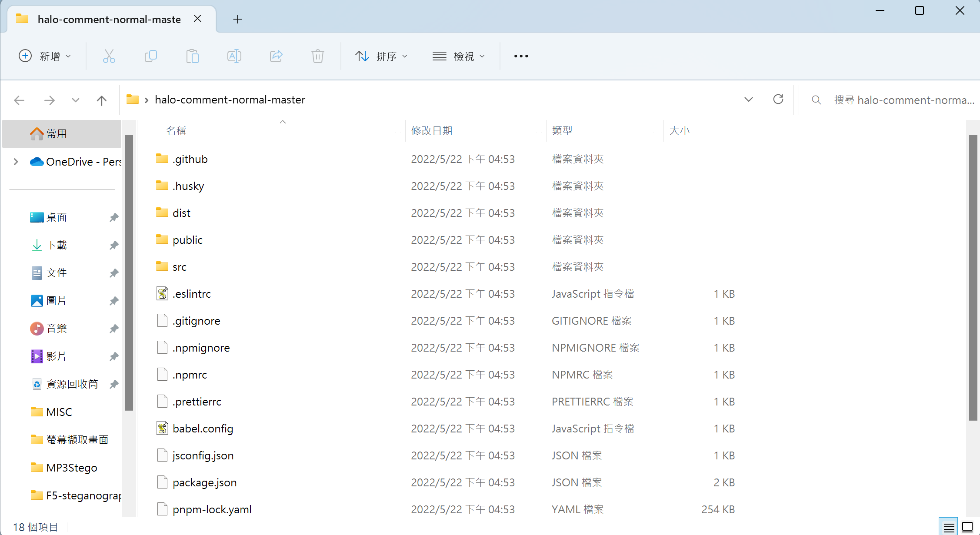Viewport: 980px width, 535px height.
Task: Open the 排序 sort dropdown
Action: click(x=381, y=56)
